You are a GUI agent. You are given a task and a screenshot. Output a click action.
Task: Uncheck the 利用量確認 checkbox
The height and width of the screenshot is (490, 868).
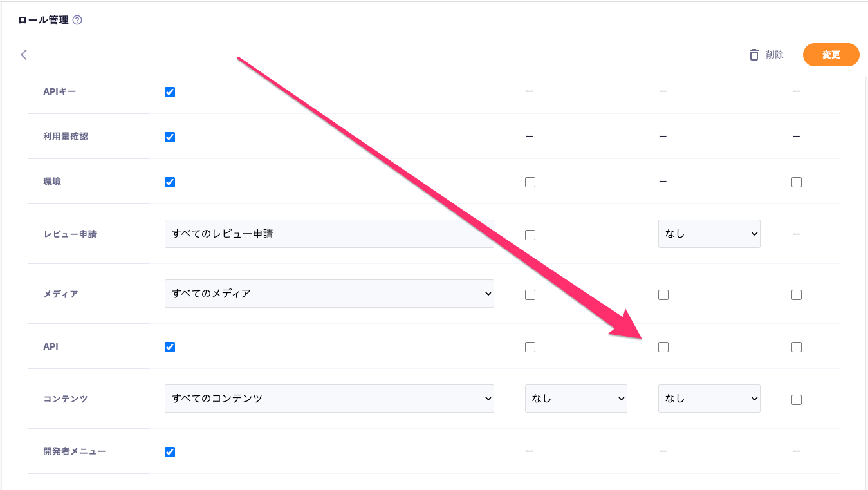pos(170,137)
